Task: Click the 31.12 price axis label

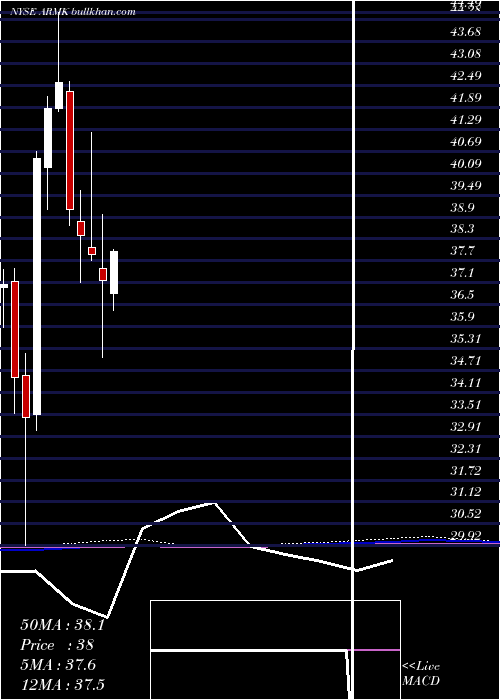Action: (x=466, y=492)
